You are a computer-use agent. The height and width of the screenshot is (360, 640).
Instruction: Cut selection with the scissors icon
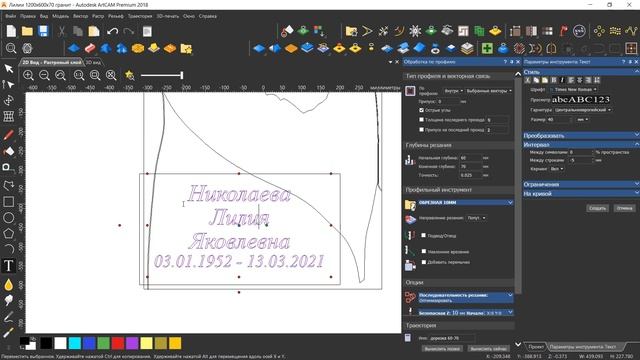point(62,31)
